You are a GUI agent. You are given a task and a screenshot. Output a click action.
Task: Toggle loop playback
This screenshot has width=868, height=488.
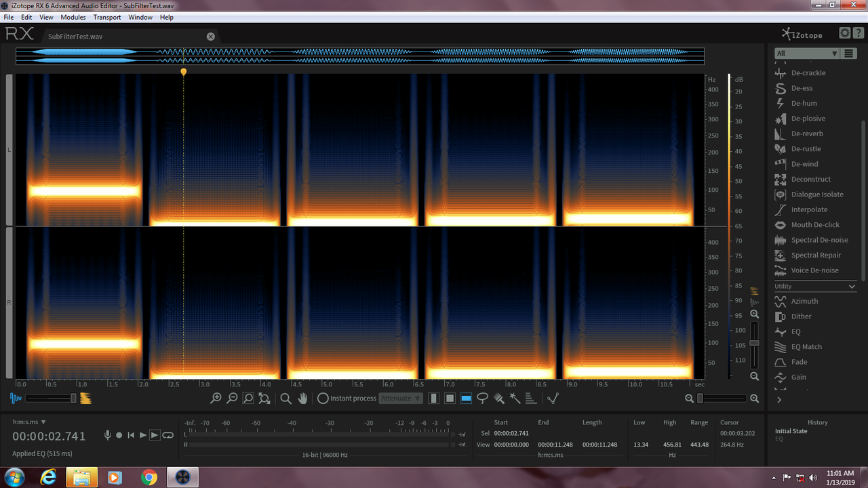point(167,435)
